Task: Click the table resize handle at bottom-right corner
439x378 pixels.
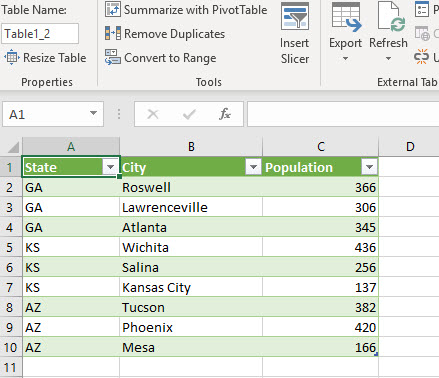Action: (x=376, y=354)
